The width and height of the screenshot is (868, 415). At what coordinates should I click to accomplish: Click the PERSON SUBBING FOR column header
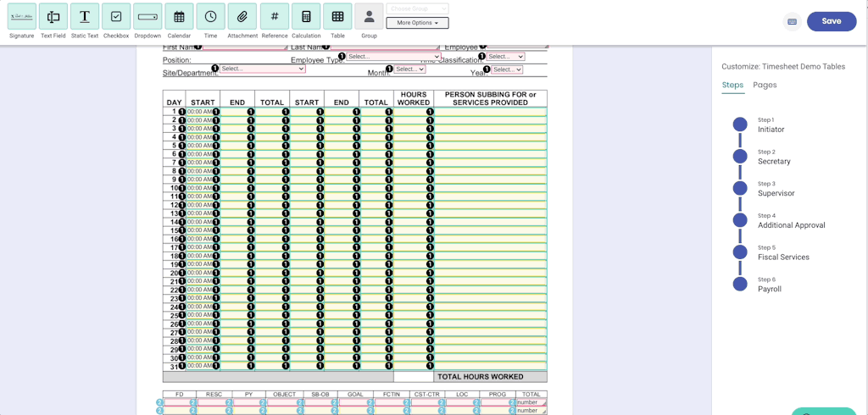pyautogui.click(x=491, y=98)
